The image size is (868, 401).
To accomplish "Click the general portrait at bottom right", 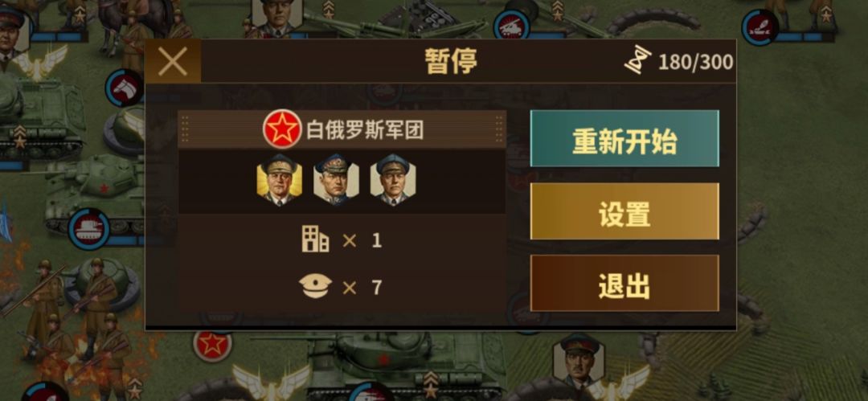I will tap(579, 361).
